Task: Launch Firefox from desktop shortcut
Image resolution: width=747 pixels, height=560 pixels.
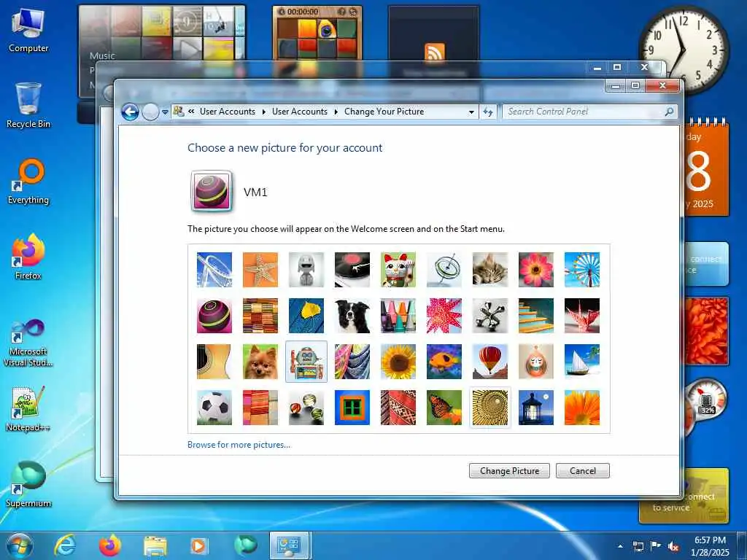Action: click(x=28, y=257)
